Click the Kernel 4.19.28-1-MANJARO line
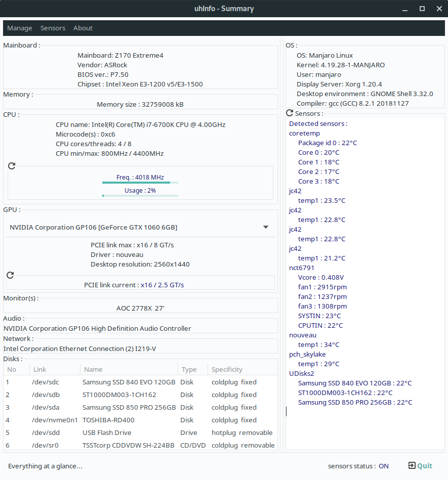Screen dimensions: 448x480 click(x=341, y=65)
